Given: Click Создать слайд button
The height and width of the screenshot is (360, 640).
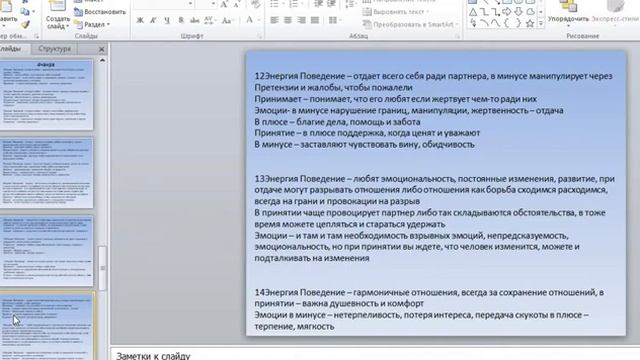Looking at the screenshot, I should coord(58,15).
